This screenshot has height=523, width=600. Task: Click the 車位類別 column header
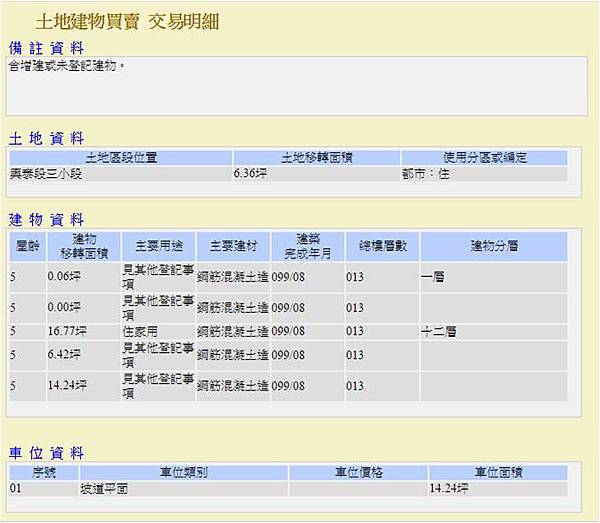point(184,473)
